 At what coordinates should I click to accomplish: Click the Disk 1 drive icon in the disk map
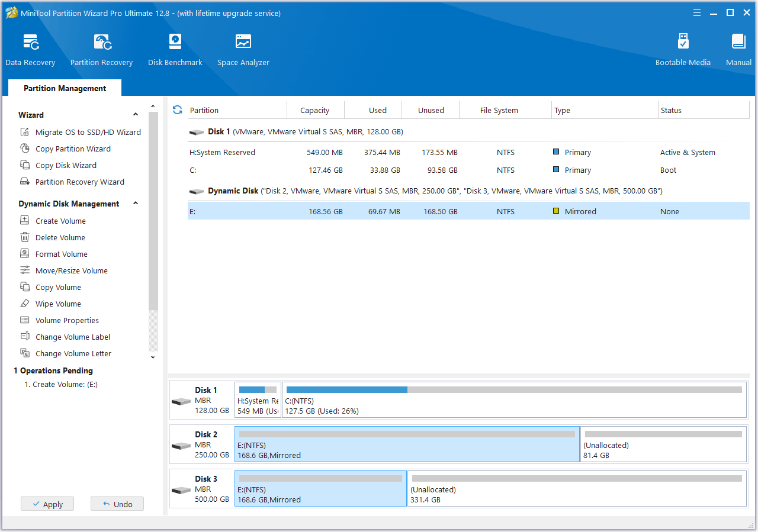tap(181, 402)
